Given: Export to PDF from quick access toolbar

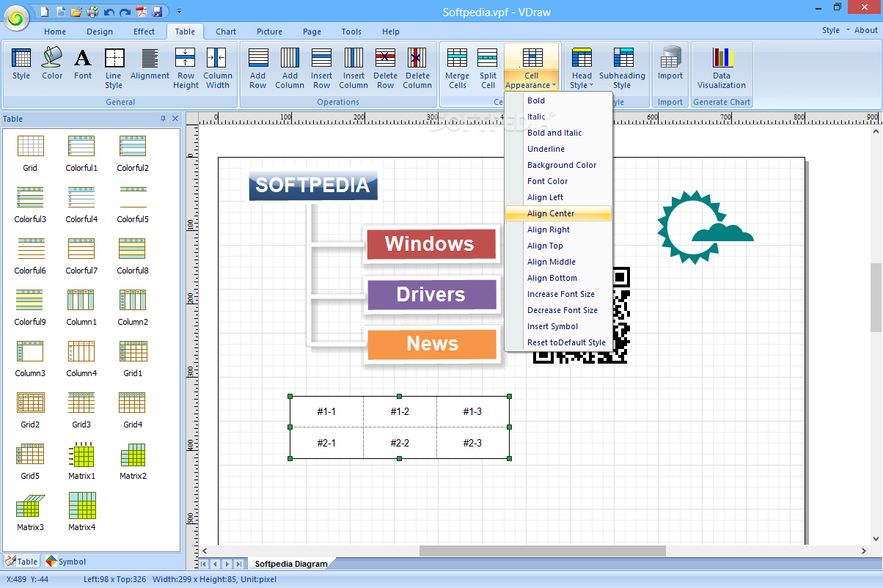Looking at the screenshot, I should coord(141,12).
